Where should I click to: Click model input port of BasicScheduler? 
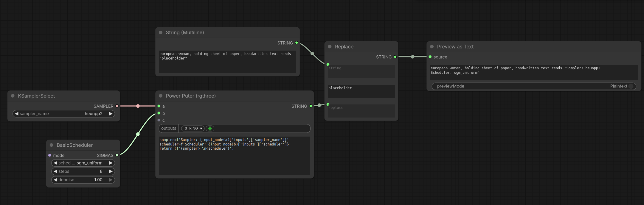[x=50, y=155]
